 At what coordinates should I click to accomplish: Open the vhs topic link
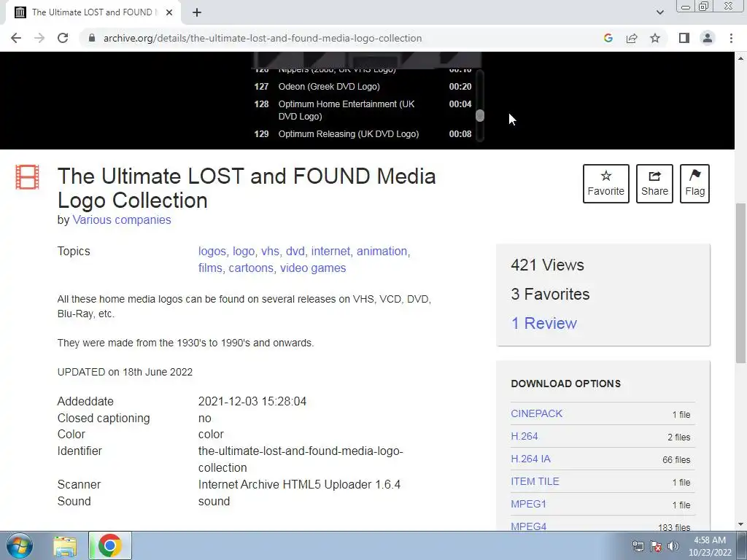click(x=270, y=252)
